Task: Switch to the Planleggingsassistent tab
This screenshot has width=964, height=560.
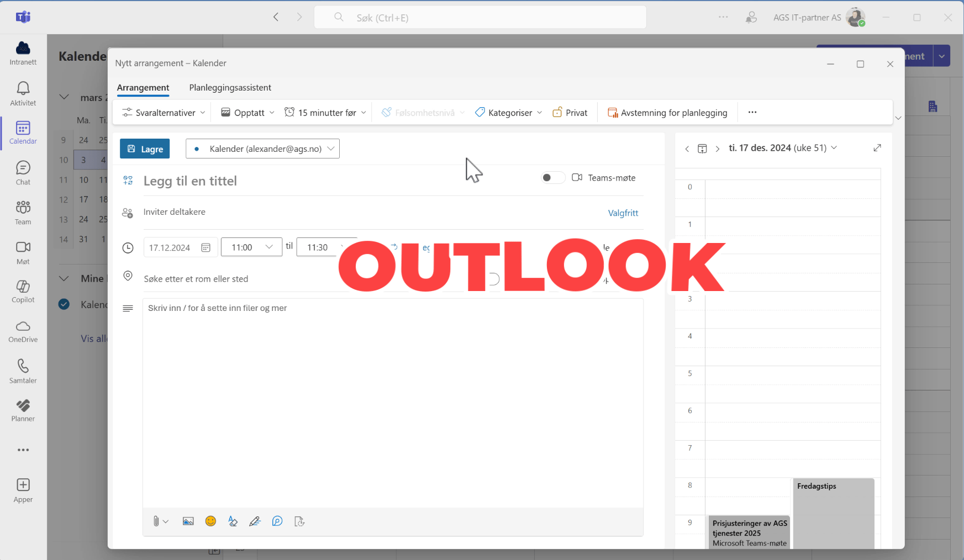Action: pos(230,88)
